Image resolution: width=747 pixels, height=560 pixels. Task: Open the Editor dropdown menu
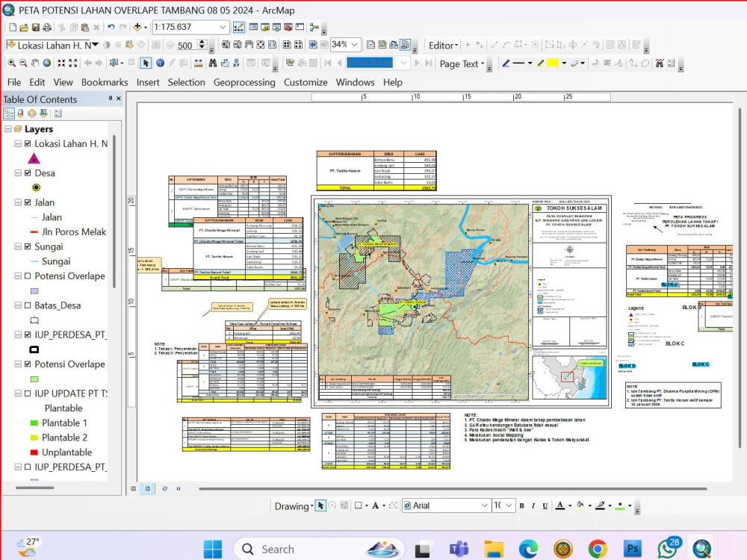(443, 46)
